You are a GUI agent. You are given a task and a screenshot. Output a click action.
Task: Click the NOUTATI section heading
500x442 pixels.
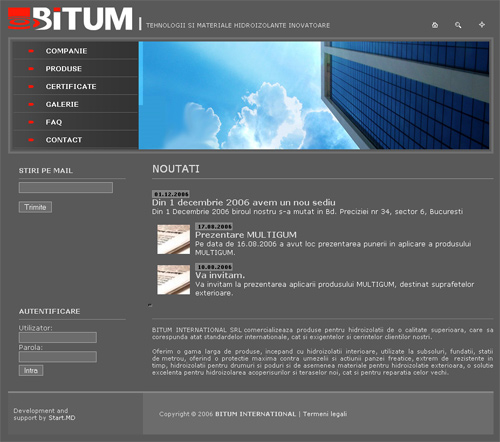pos(176,169)
